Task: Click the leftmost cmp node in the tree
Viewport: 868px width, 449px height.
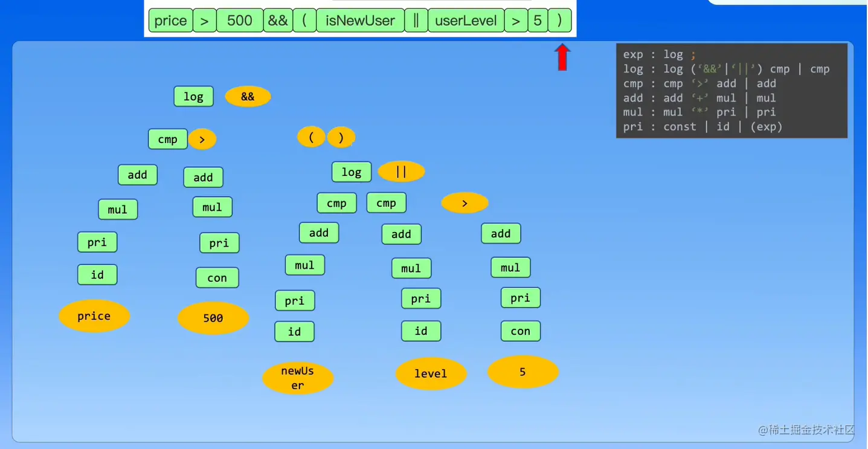Action: pyautogui.click(x=167, y=139)
